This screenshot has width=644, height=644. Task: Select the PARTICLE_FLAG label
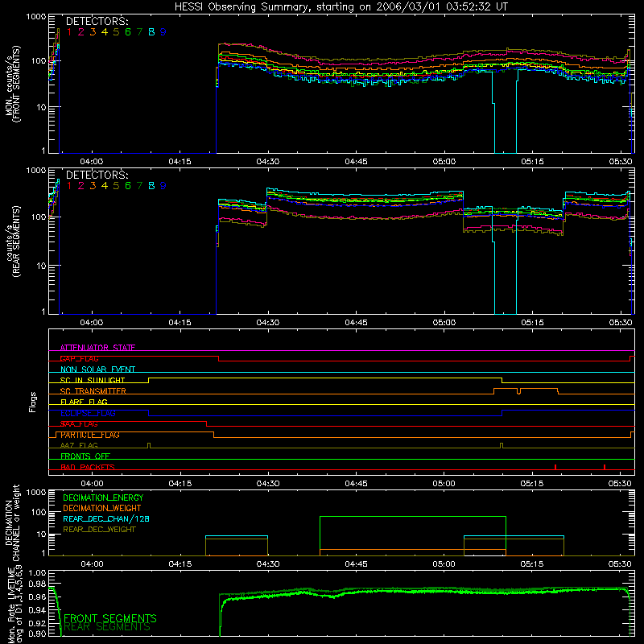(90, 435)
